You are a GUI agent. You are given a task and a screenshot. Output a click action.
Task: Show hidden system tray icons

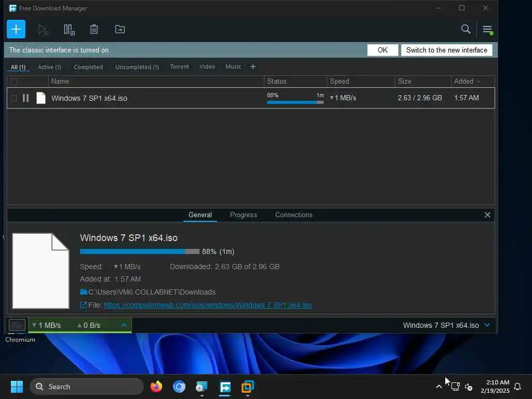tap(438, 387)
